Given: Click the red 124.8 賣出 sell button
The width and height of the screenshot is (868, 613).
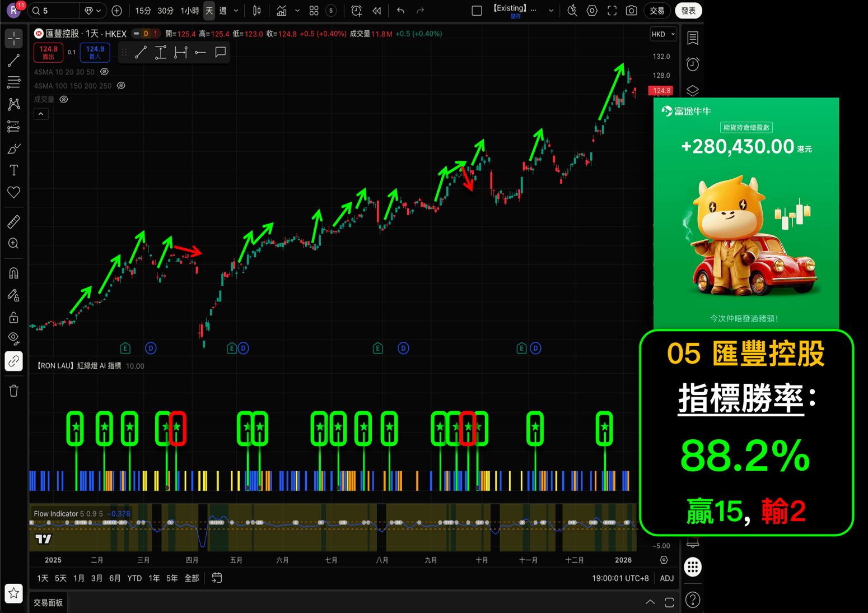Looking at the screenshot, I should (x=48, y=52).
